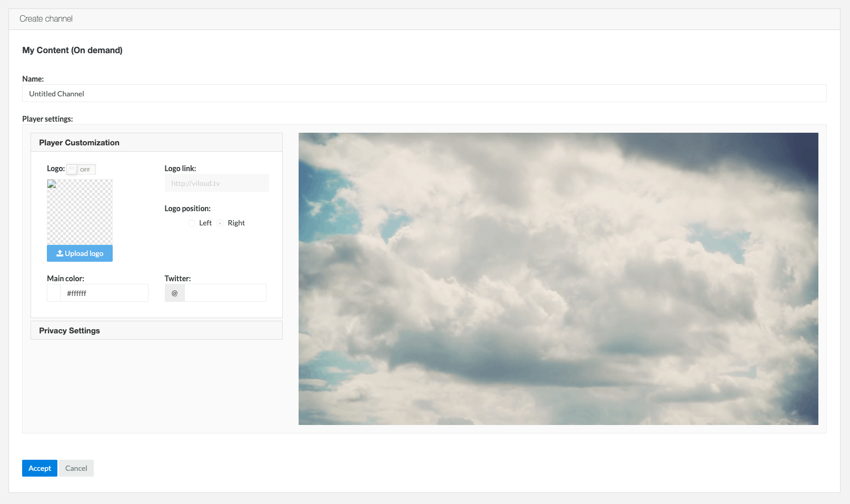Click the Logo position label

coord(187,209)
